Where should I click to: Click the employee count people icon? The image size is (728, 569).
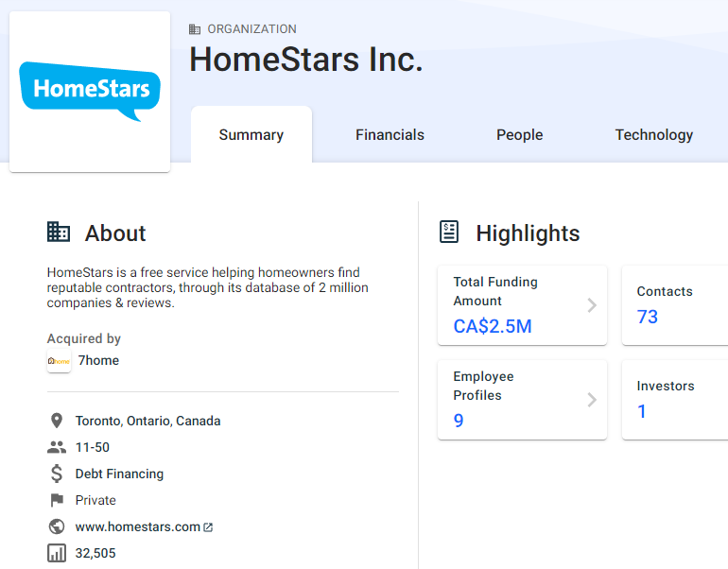pyautogui.click(x=57, y=447)
